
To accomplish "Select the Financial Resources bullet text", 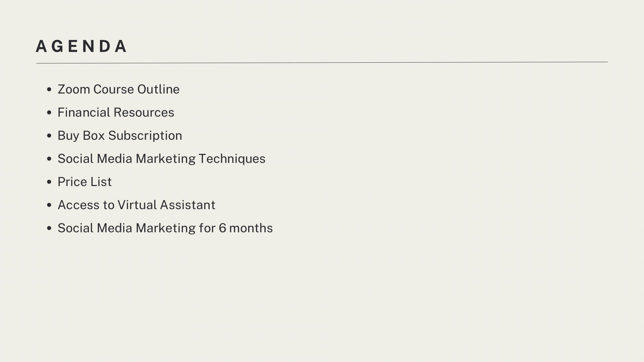I will tap(116, 112).
